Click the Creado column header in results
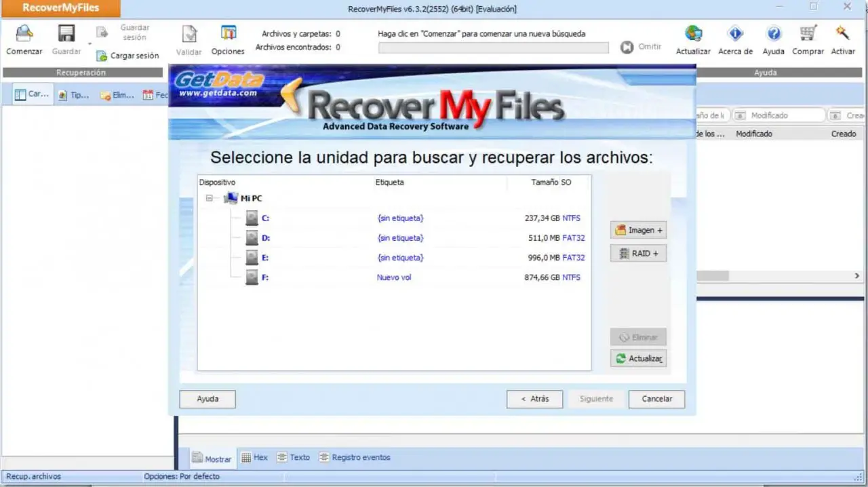The width and height of the screenshot is (868, 487). pos(844,134)
